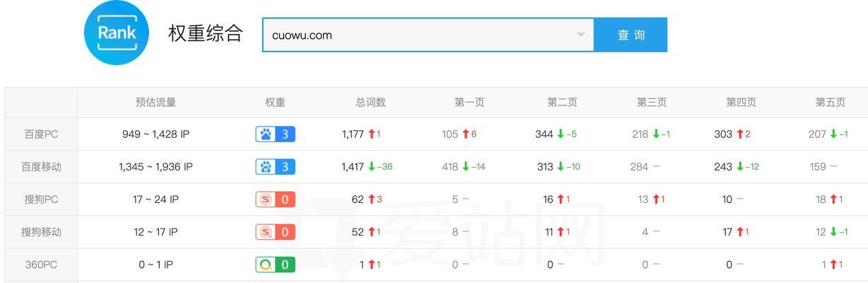Click the Baidu weight badge in 百度移动 row

pos(275,167)
